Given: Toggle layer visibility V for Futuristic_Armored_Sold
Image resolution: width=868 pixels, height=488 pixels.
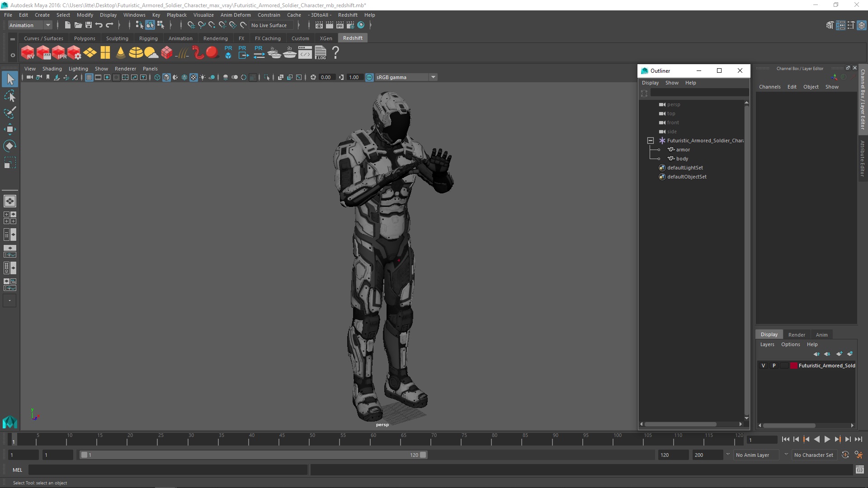Looking at the screenshot, I should coord(763,366).
